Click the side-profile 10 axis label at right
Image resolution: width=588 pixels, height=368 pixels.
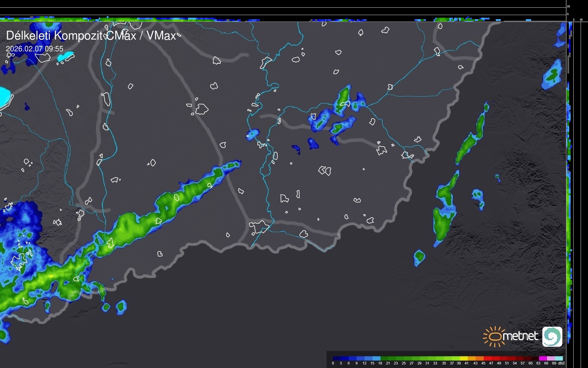coord(581,20)
